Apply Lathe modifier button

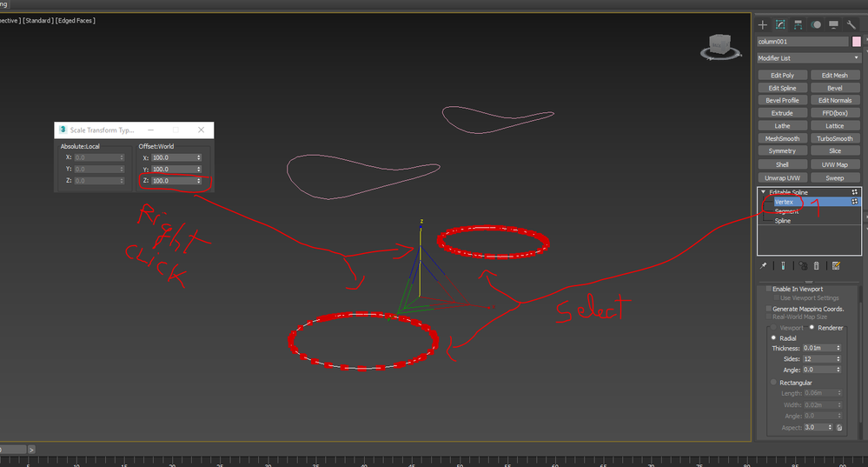782,126
